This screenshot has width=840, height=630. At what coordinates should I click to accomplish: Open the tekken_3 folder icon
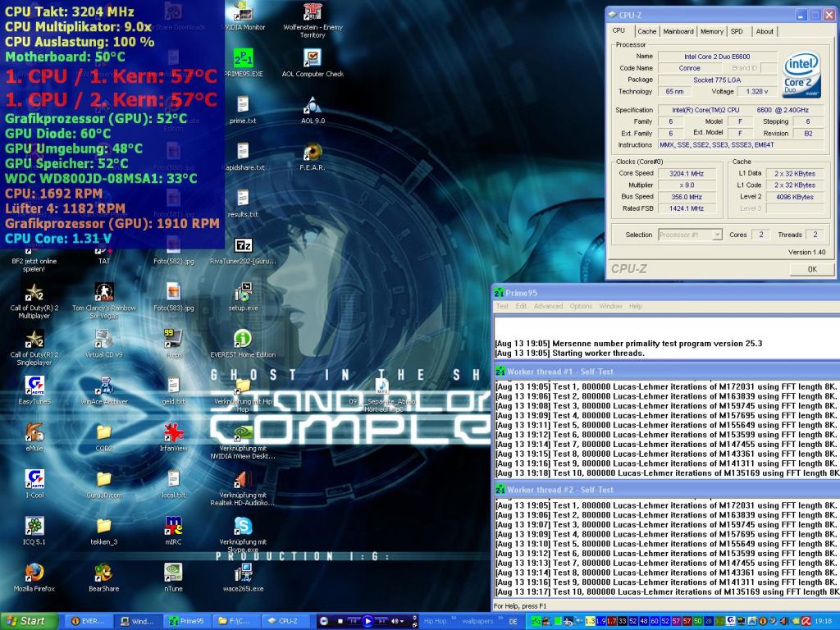pos(104,531)
